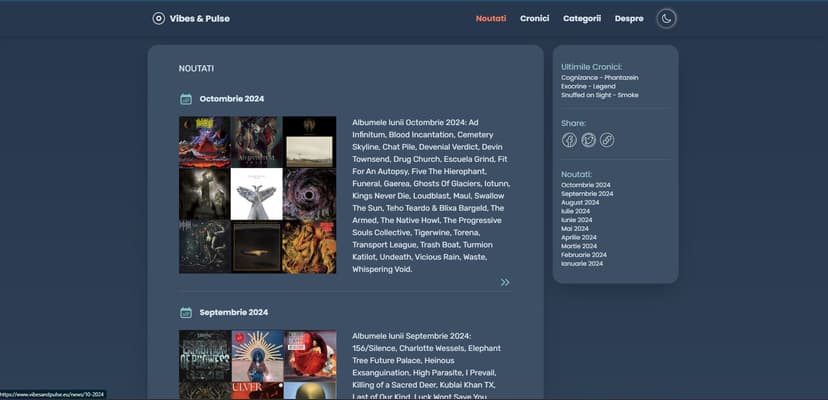Select Iunie 2024 in the sidebar list
The image size is (828, 400).
click(x=577, y=220)
